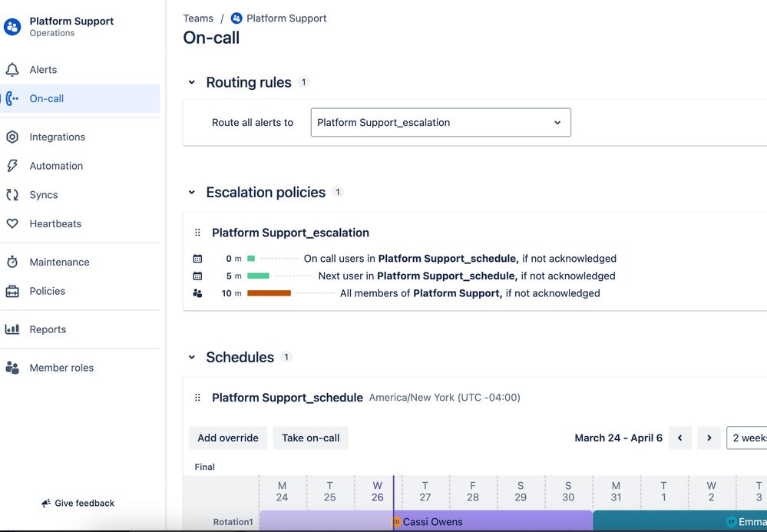Click the Maintenance stopwatch icon
Image resolution: width=767 pixels, height=532 pixels.
coord(12,262)
